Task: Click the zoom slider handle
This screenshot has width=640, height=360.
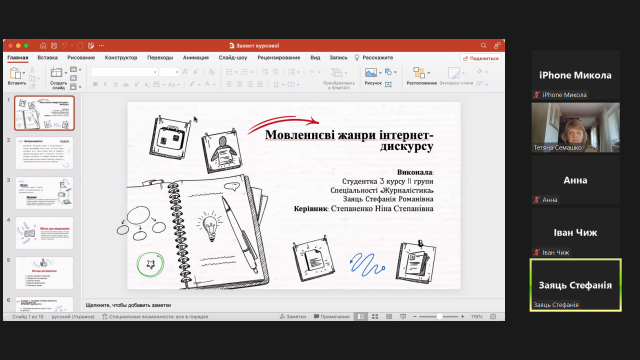Action: (439, 317)
